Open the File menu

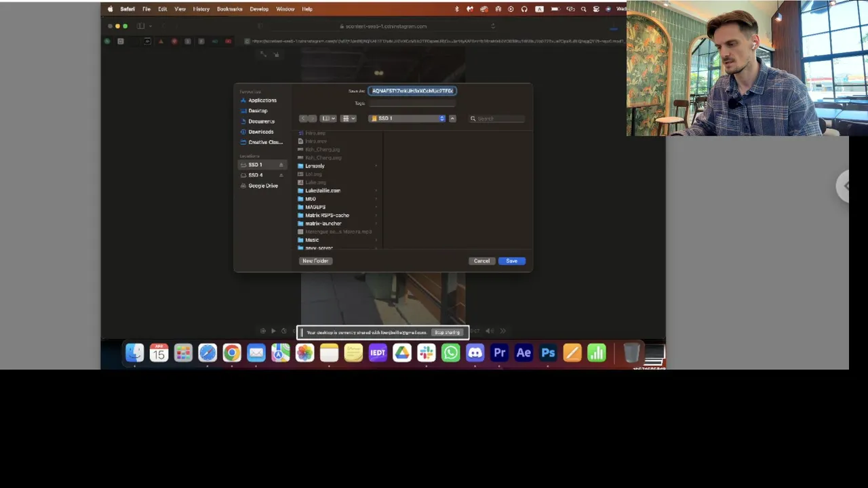146,9
